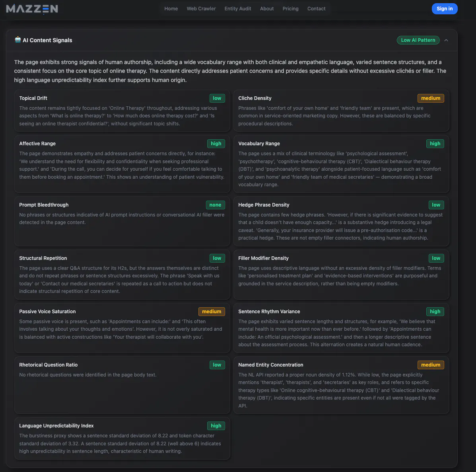Click the low badge on Rhetorical Question Ratio
This screenshot has width=476, height=472.
tap(217, 365)
